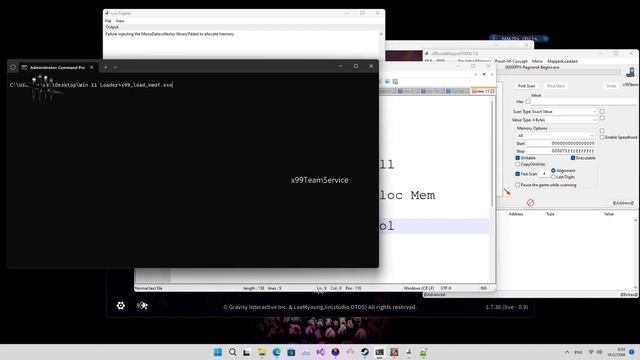
Task: Open taskbar Search
Action: coord(232,352)
